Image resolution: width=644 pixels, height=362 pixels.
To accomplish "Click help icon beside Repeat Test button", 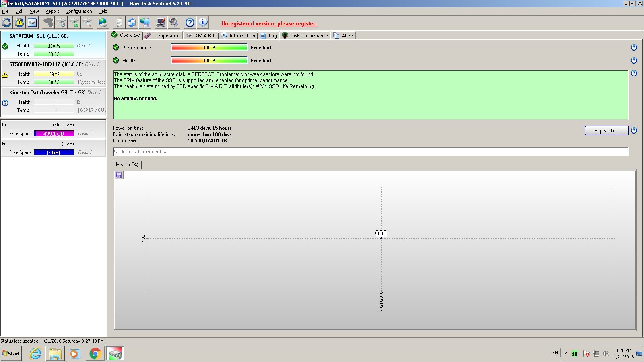I will pos(634,130).
